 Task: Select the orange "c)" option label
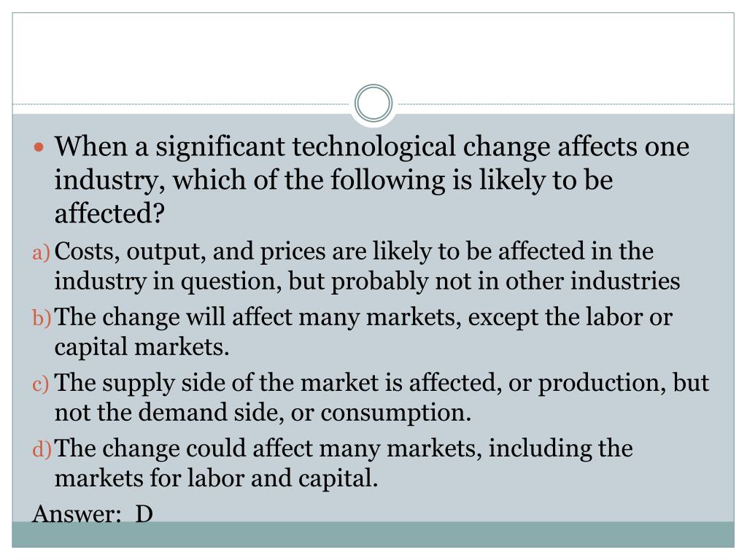(x=41, y=384)
